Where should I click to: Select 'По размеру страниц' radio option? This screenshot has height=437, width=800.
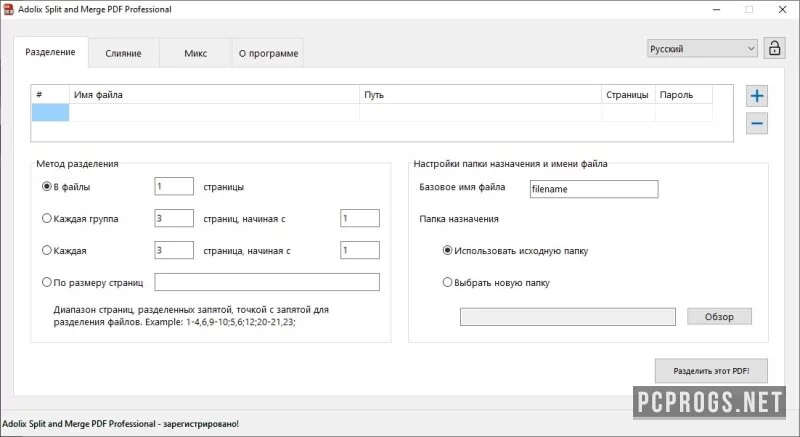click(x=46, y=282)
